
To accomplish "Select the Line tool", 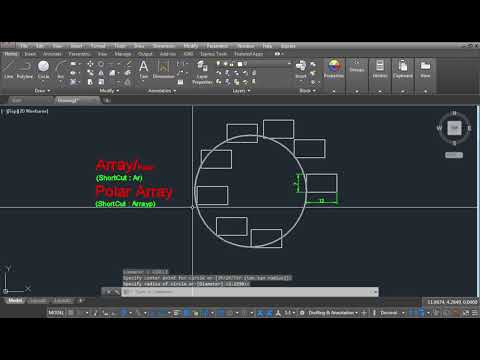I will 8,69.
